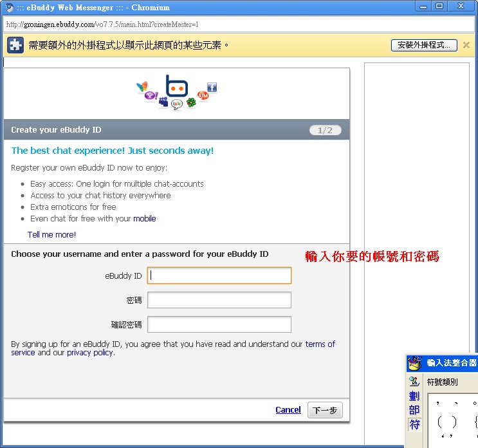The image size is (478, 448).
Task: Click the Chromium window title icon
Action: click(9, 7)
